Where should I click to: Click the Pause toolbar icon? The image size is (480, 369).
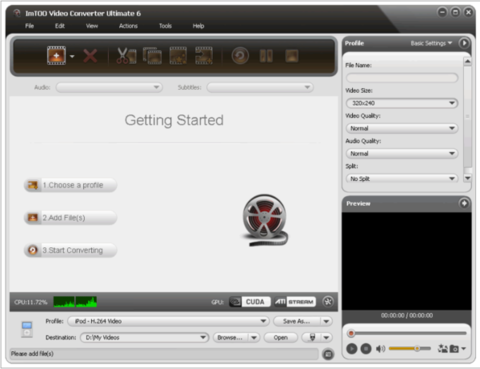click(x=266, y=56)
